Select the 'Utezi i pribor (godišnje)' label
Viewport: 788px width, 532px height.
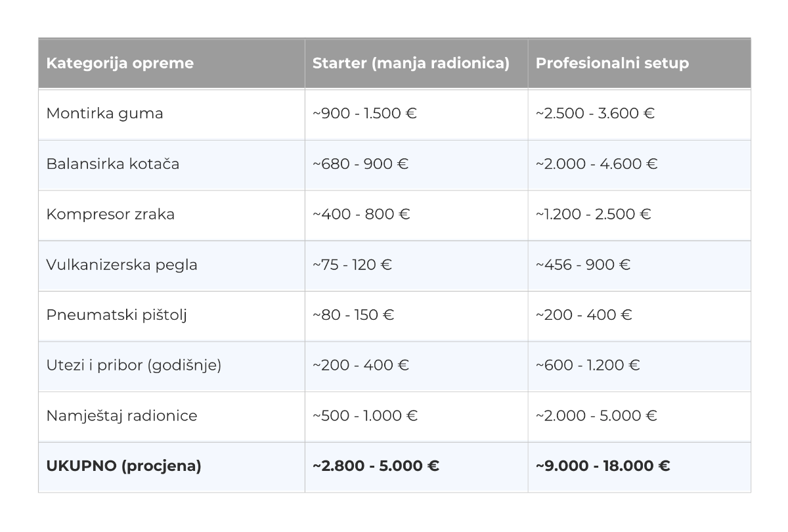click(x=133, y=365)
